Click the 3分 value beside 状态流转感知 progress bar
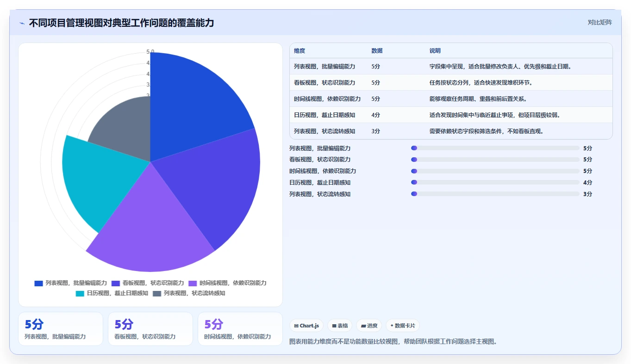631x364 pixels. click(x=587, y=194)
